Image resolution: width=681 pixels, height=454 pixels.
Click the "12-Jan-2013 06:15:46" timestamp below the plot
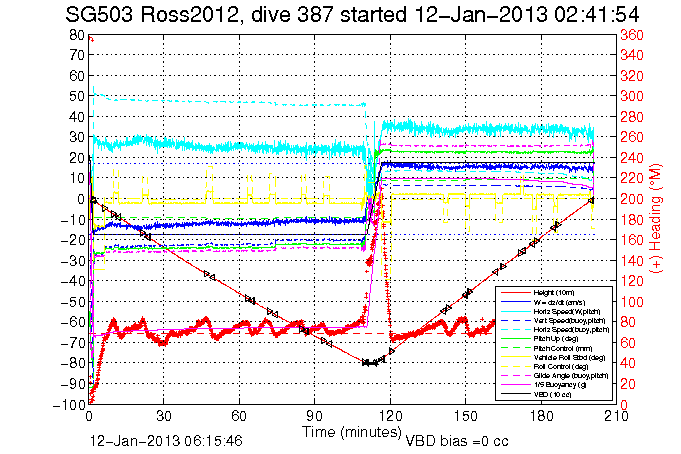pyautogui.click(x=166, y=441)
